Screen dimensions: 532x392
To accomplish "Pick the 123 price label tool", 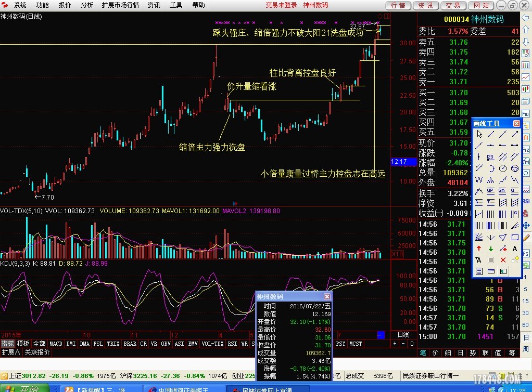I will (x=491, y=157).
